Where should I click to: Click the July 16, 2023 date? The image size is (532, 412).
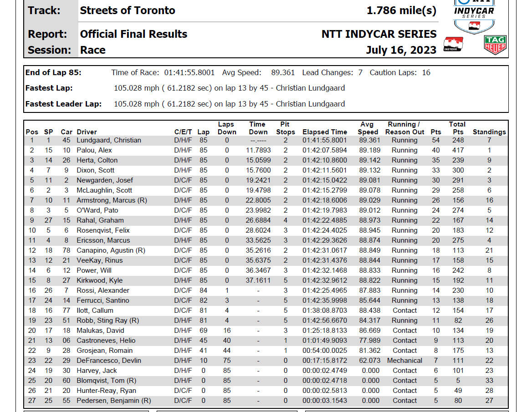pos(401,50)
